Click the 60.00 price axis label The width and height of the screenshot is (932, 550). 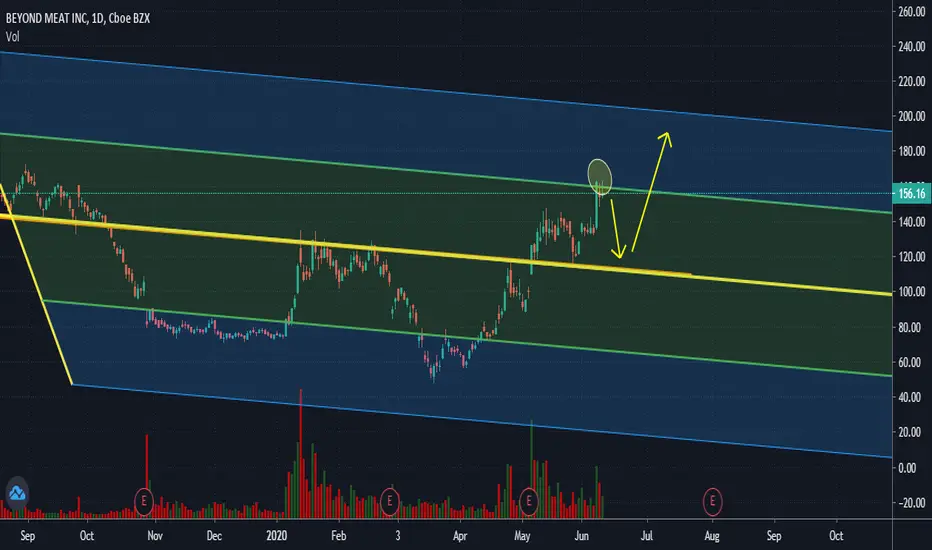(x=912, y=363)
